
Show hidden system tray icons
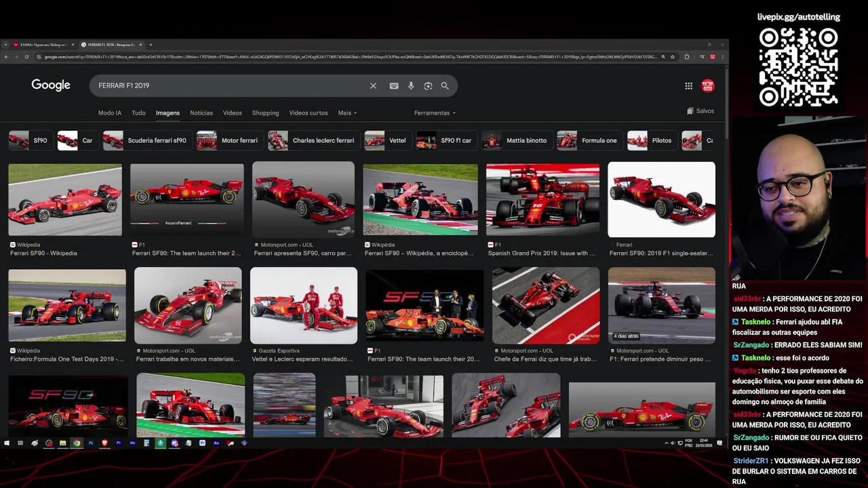[x=667, y=443]
